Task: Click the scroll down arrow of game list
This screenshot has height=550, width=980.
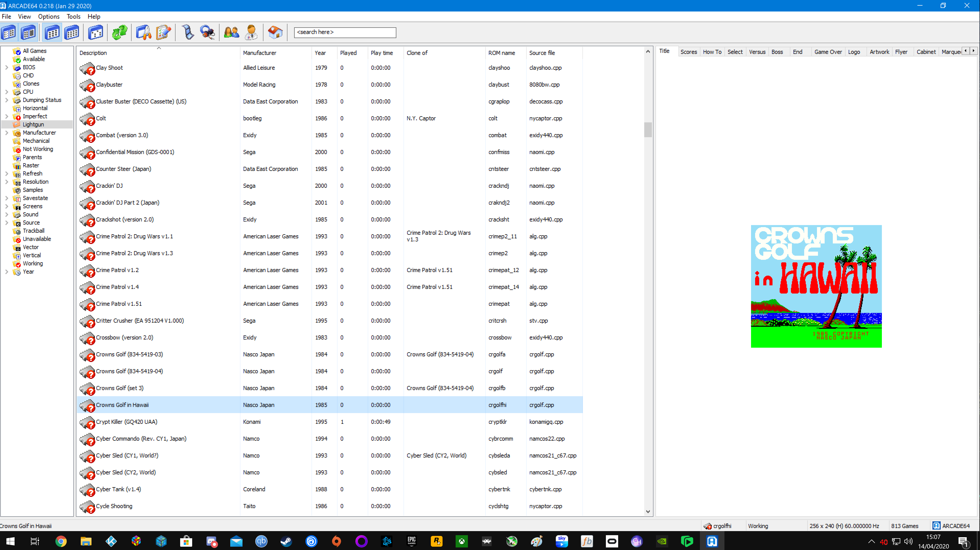Action: (x=648, y=512)
